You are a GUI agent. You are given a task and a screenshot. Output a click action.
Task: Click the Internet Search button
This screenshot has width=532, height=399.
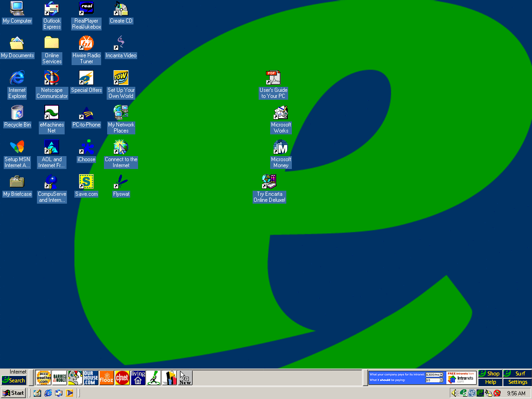pyautogui.click(x=14, y=381)
